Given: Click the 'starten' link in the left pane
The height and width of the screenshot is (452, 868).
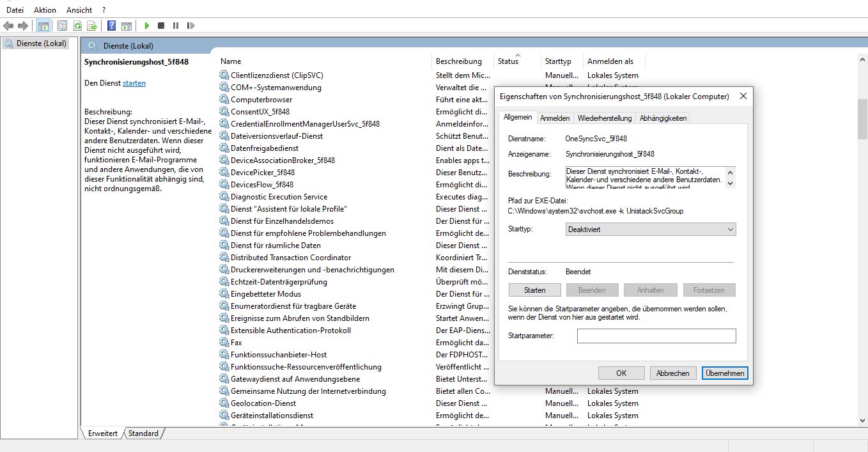Looking at the screenshot, I should [134, 83].
